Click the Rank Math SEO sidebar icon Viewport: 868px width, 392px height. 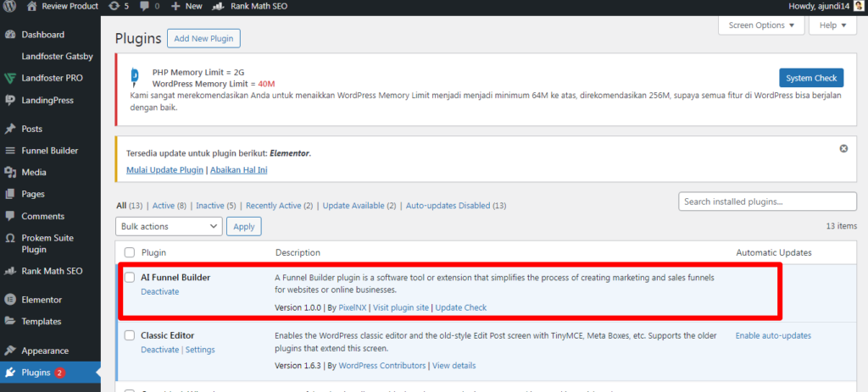tap(10, 271)
